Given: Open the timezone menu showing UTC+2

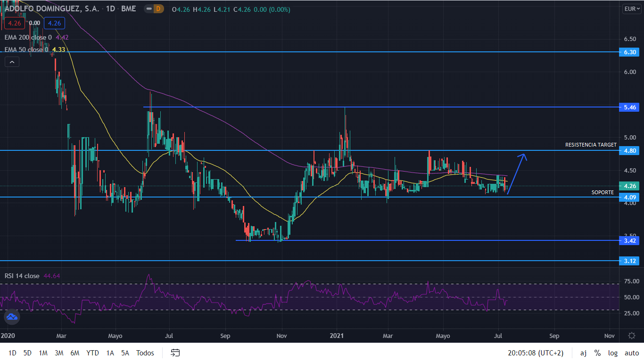Looking at the screenshot, I should click(x=535, y=353).
